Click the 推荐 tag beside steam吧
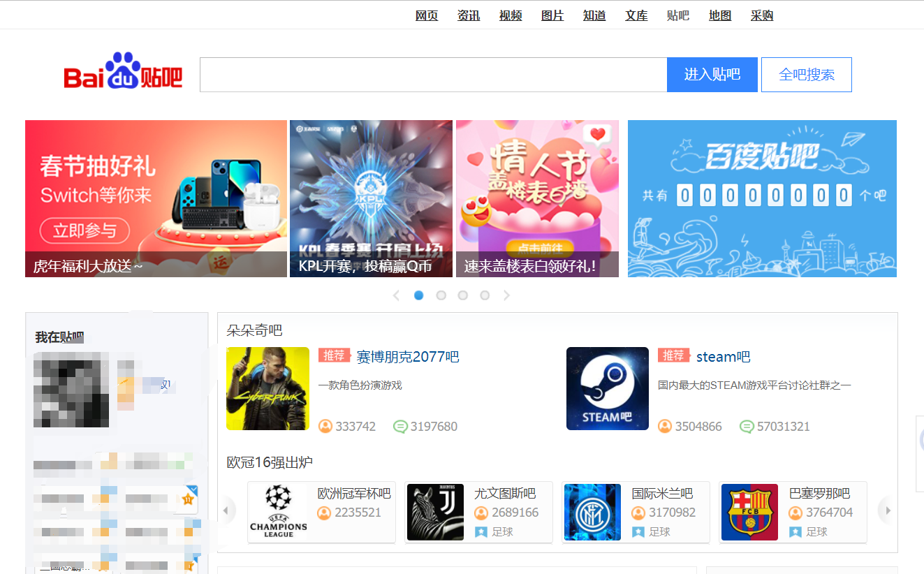Screen dimensions: 924x574 674,355
